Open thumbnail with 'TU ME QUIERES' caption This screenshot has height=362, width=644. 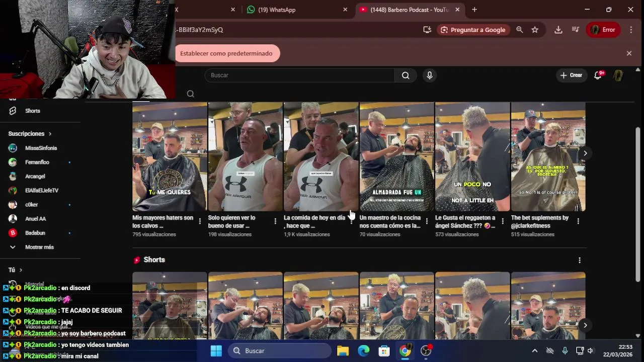[170, 157]
